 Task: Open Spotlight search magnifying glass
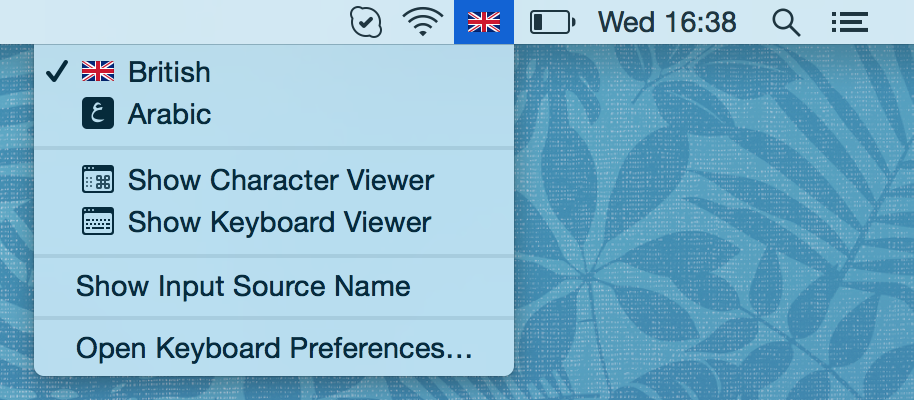tap(788, 22)
